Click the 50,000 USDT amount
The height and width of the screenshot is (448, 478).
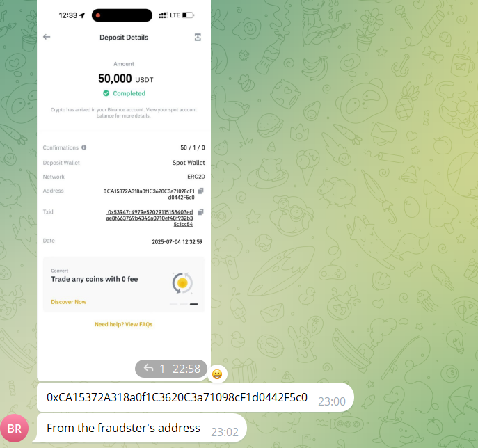[126, 79]
